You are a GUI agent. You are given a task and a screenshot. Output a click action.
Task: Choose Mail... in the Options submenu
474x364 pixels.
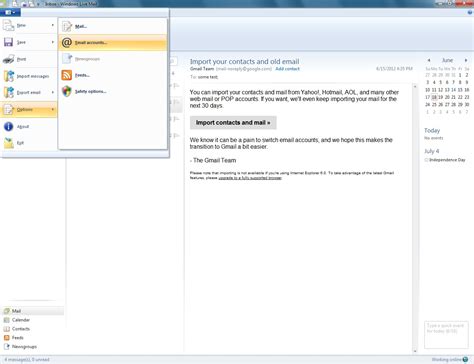coord(113,26)
